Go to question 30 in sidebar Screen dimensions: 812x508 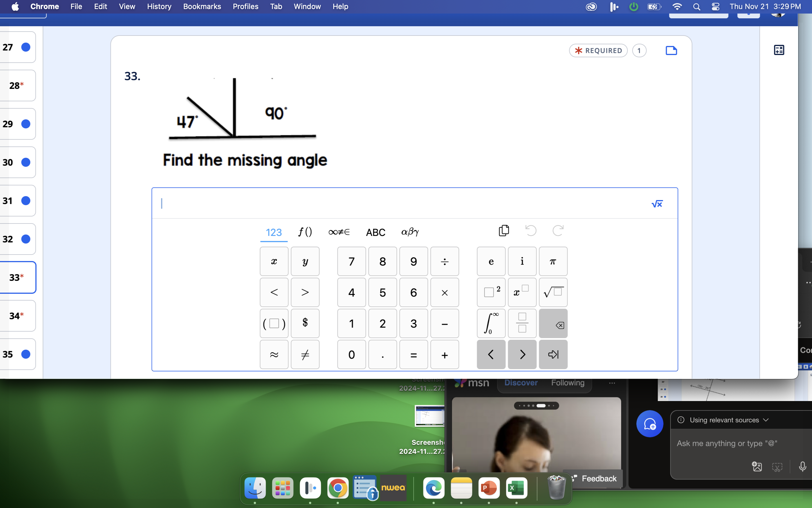pyautogui.click(x=18, y=162)
